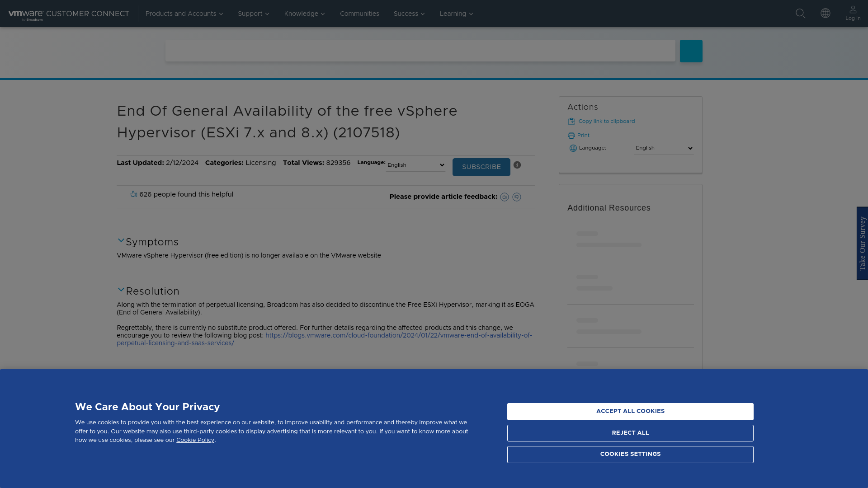Click the Categories: Licensing text

(241, 163)
